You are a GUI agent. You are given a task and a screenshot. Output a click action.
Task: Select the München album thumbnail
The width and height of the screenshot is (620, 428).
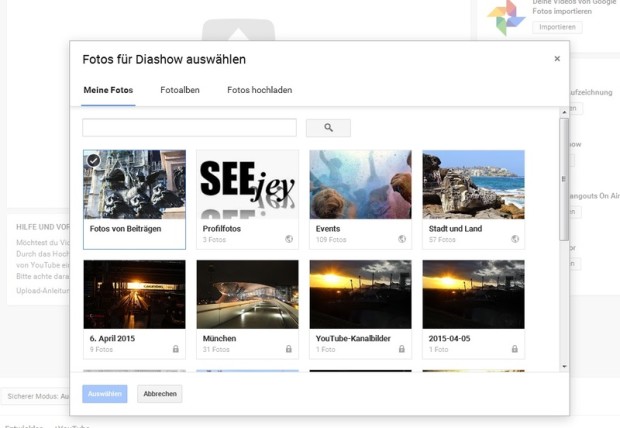point(248,294)
